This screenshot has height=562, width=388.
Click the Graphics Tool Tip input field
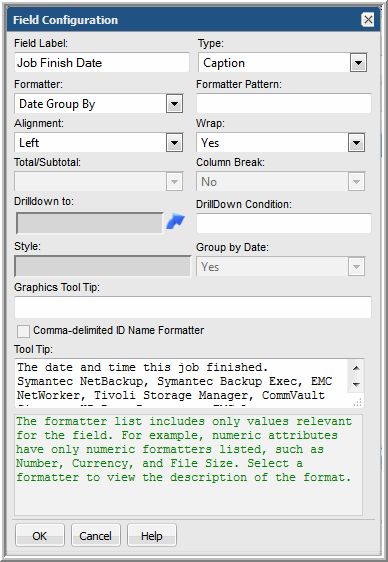coord(193,307)
